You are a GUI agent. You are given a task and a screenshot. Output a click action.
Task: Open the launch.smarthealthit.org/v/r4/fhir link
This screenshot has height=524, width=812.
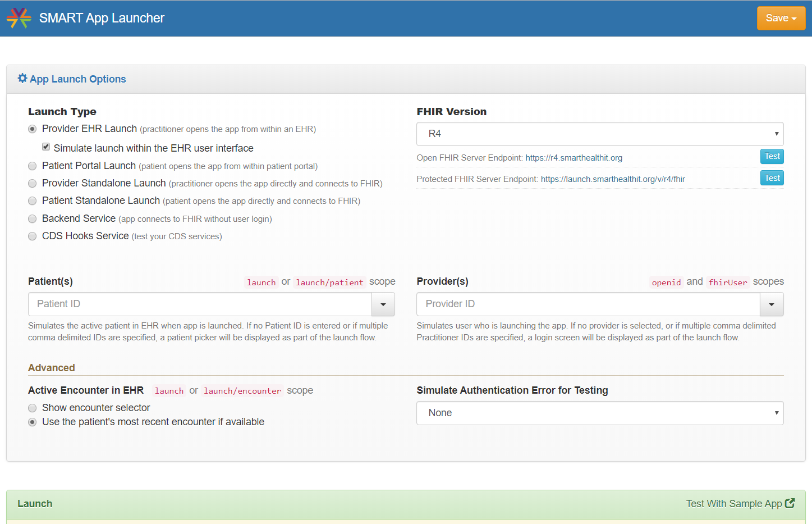pos(613,179)
